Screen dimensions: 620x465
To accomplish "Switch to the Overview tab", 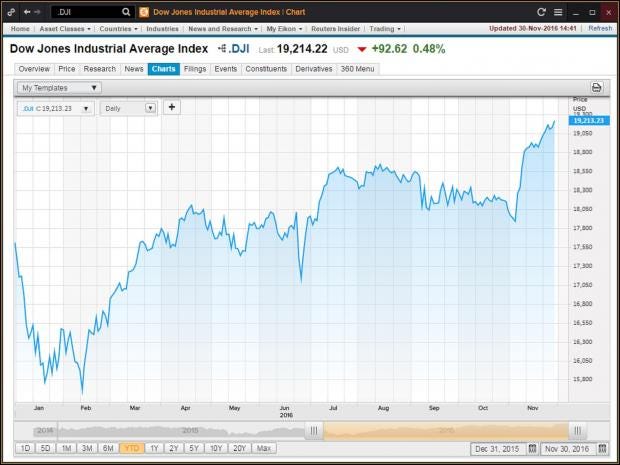I will [34, 69].
